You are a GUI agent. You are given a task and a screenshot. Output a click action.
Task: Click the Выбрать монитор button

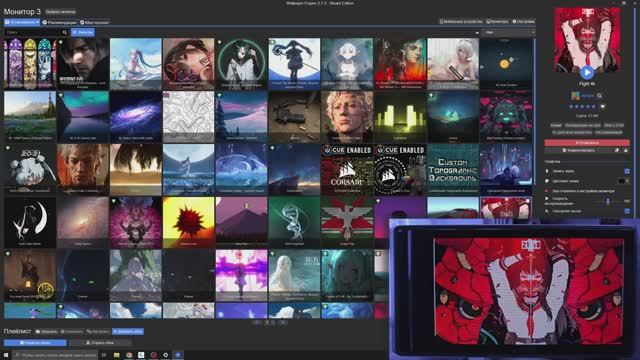(x=60, y=12)
